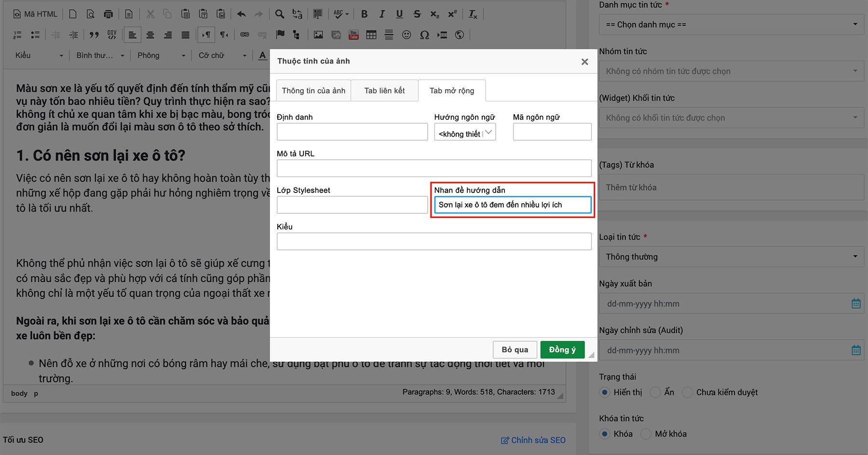Click the YouTube embed icon
The image size is (868, 455).
coord(353,35)
